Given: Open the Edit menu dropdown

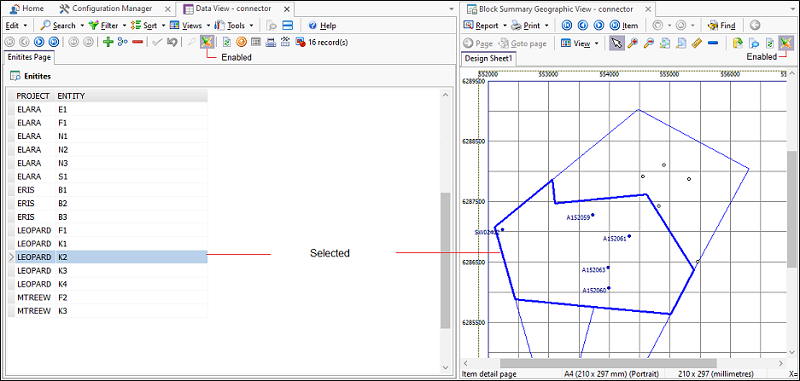Looking at the screenshot, I should click(x=15, y=26).
